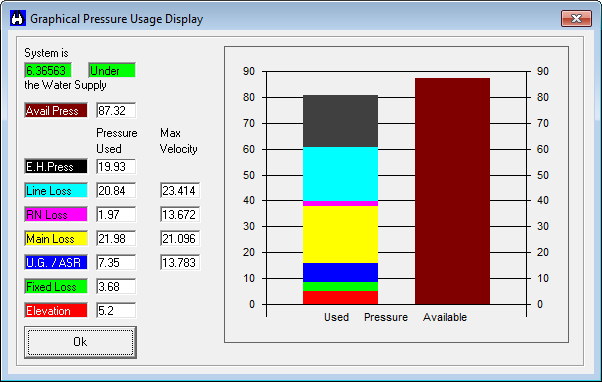Click the green Fixed Loss legend swatch
This screenshot has height=382, width=602.
[56, 286]
